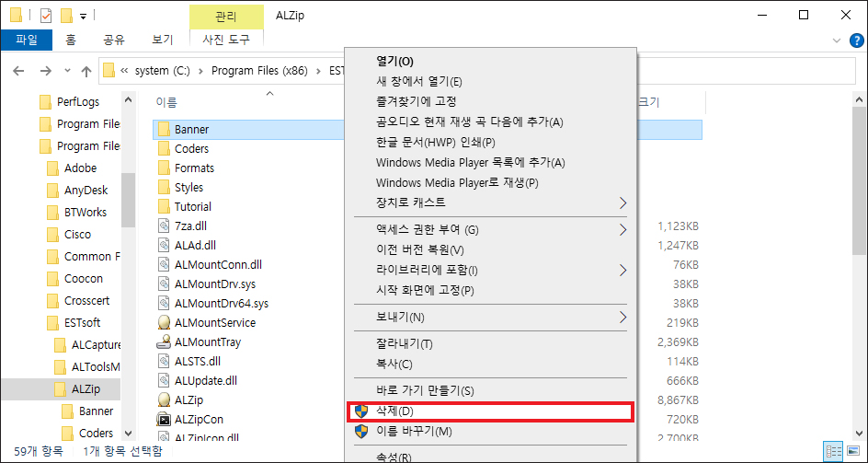Expand the ribbon chevron
This screenshot has height=463, width=868.
coord(836,40)
